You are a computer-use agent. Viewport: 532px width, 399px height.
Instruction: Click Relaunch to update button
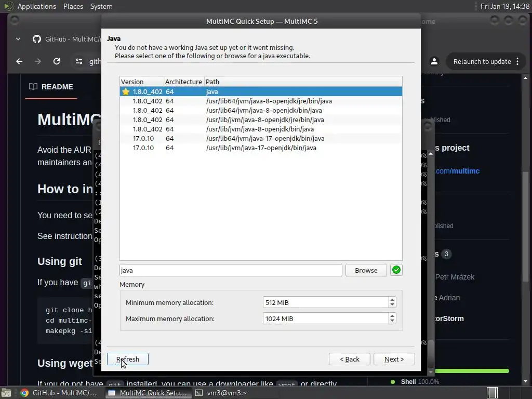click(482, 61)
